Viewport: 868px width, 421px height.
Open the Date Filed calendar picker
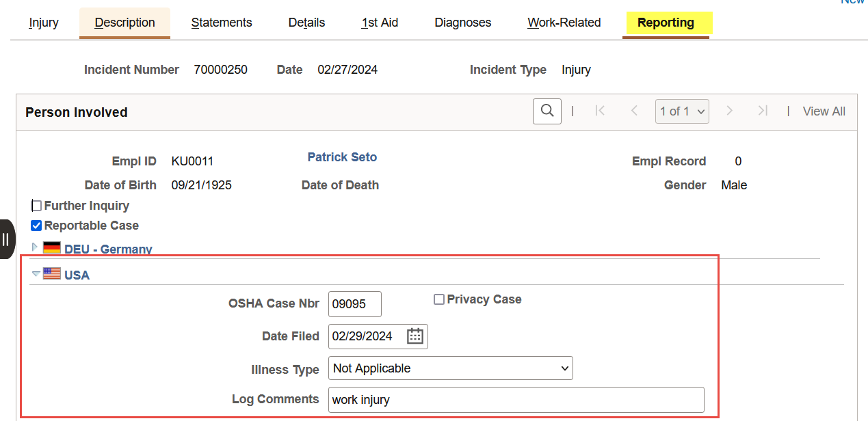tap(415, 336)
